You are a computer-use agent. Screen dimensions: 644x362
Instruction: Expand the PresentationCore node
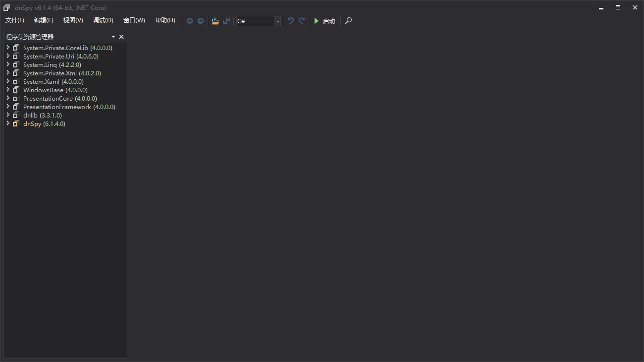tap(8, 98)
